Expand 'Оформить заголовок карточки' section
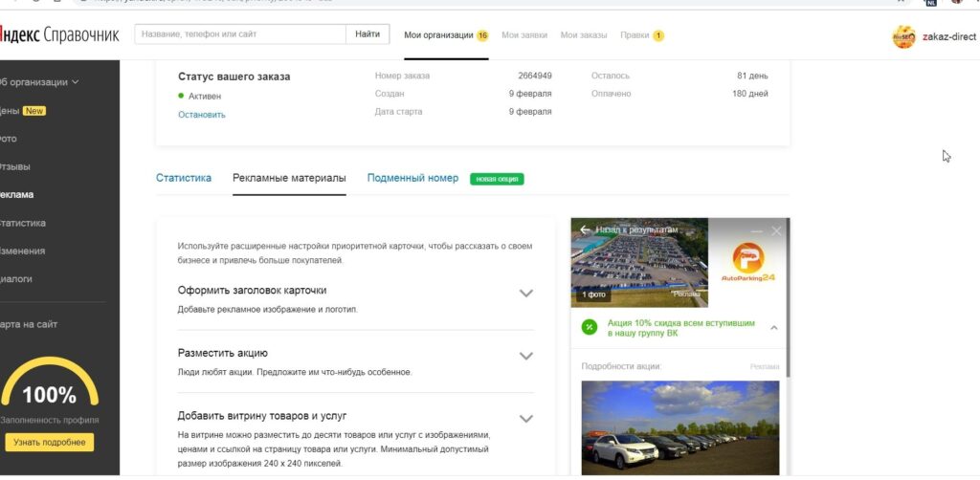 [525, 294]
